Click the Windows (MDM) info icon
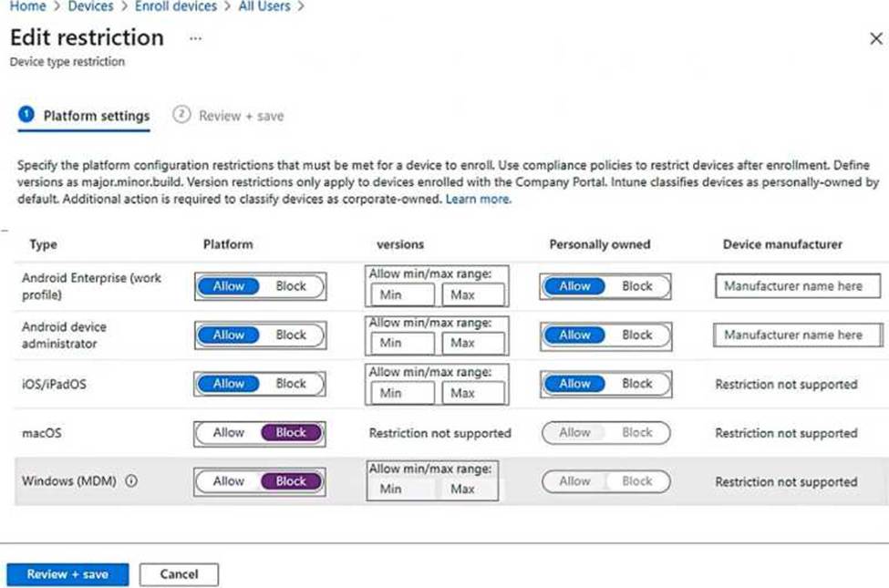Screen dimensions: 889x588 131,481
